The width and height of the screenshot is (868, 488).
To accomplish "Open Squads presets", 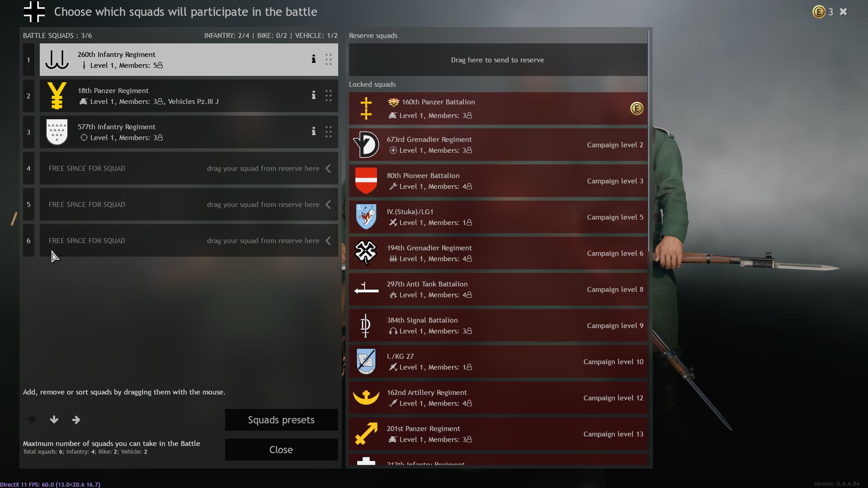I will pos(281,420).
